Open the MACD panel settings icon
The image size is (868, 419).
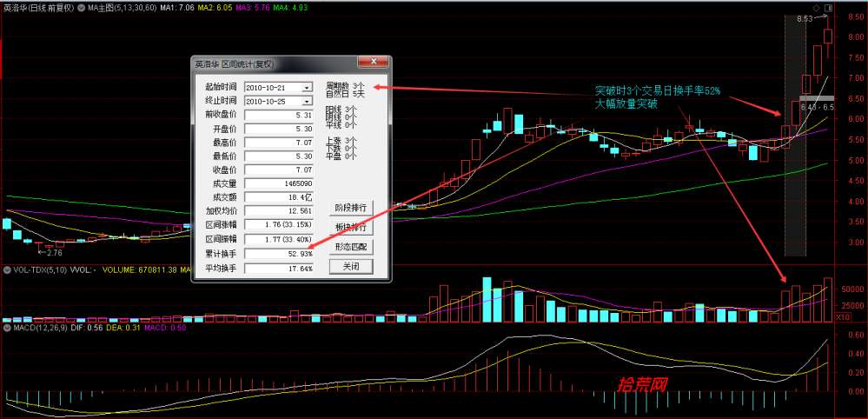7,328
